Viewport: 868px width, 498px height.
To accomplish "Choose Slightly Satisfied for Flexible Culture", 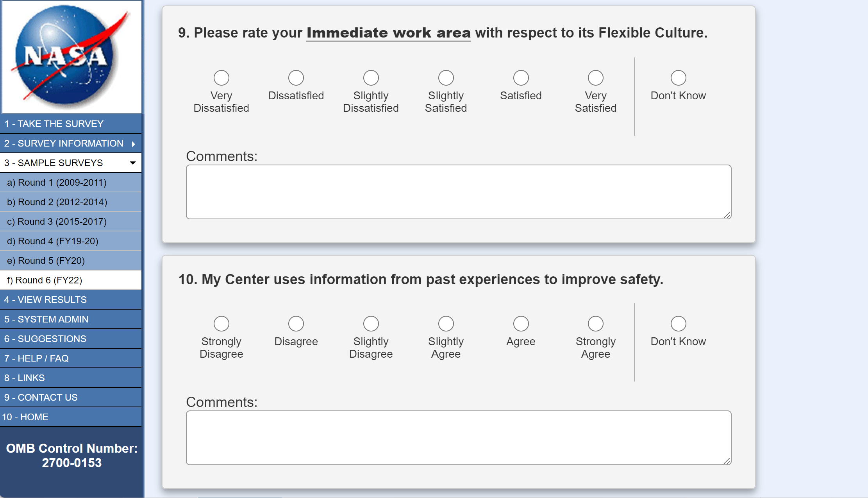I will click(x=446, y=78).
